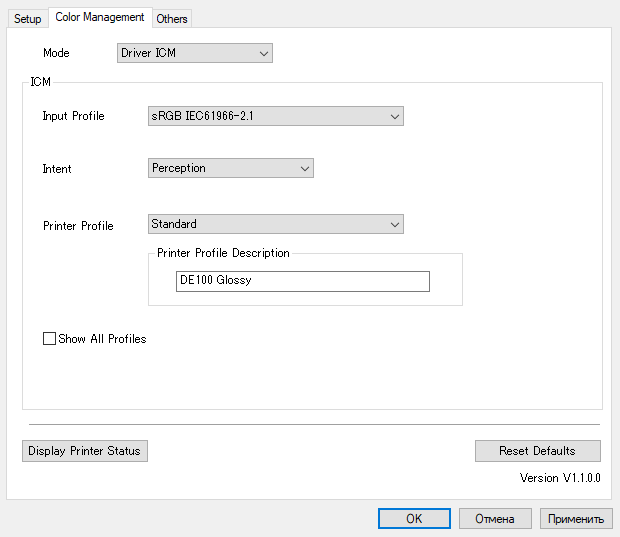Switch to the Setup tab
This screenshot has width=620, height=537.
(28, 19)
